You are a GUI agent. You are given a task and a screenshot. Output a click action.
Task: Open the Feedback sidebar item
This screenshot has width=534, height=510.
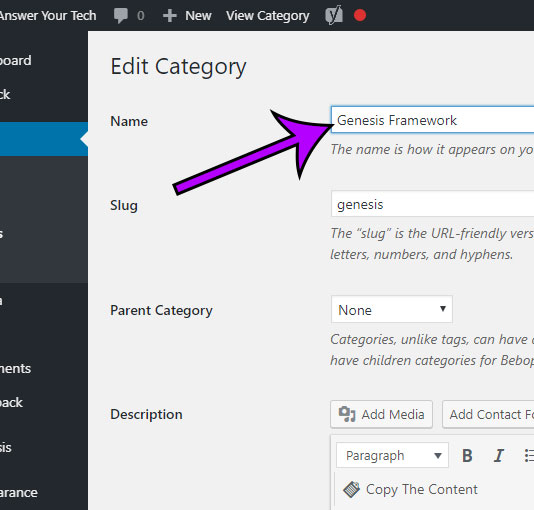pyautogui.click(x=44, y=402)
